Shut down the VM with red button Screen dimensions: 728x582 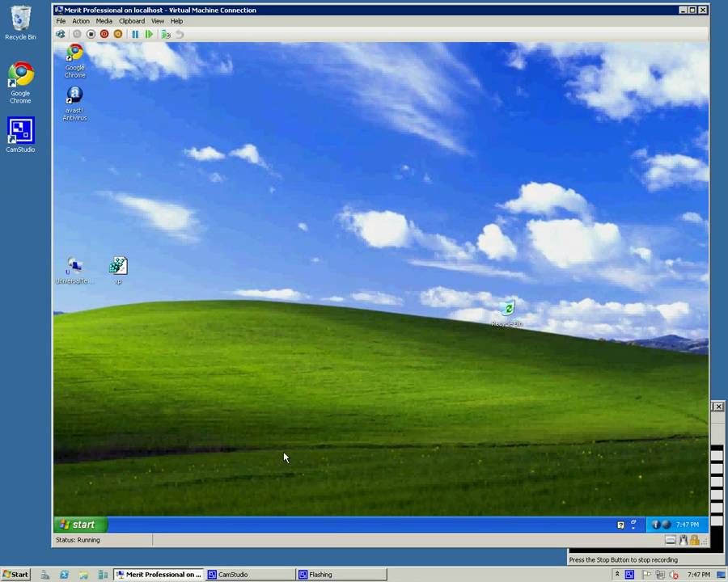click(104, 34)
